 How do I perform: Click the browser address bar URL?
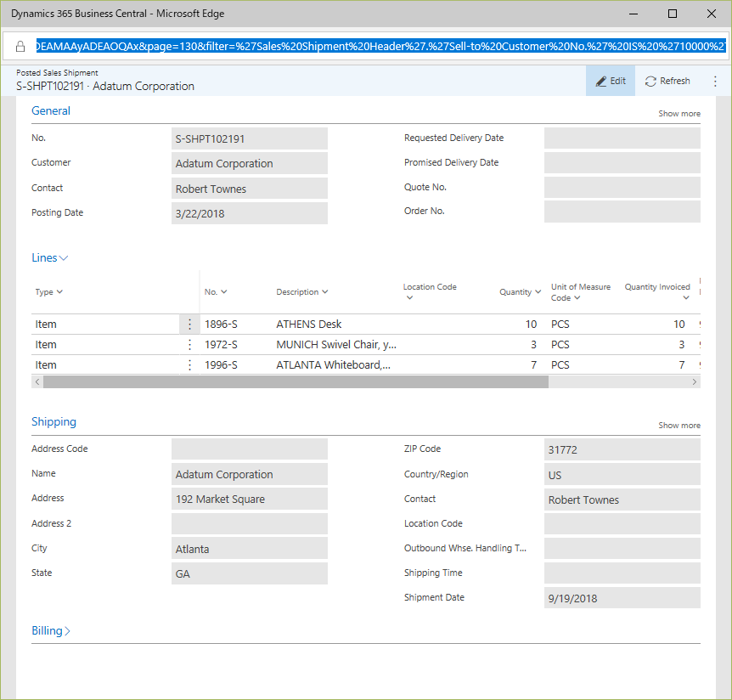coord(380,46)
